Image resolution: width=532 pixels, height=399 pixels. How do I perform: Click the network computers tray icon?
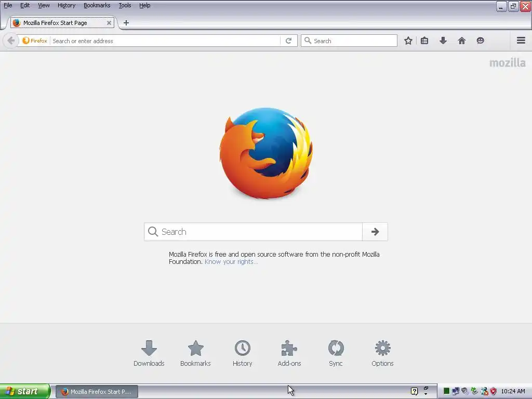point(455,391)
